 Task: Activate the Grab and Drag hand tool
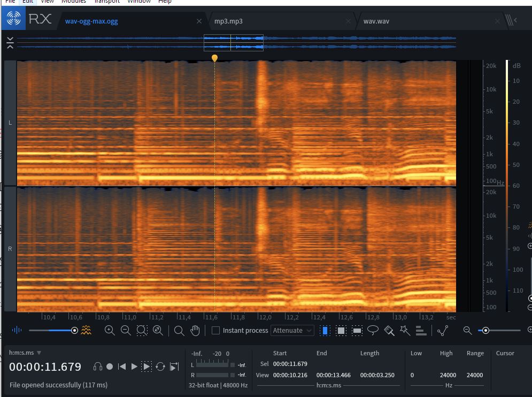[x=195, y=331]
